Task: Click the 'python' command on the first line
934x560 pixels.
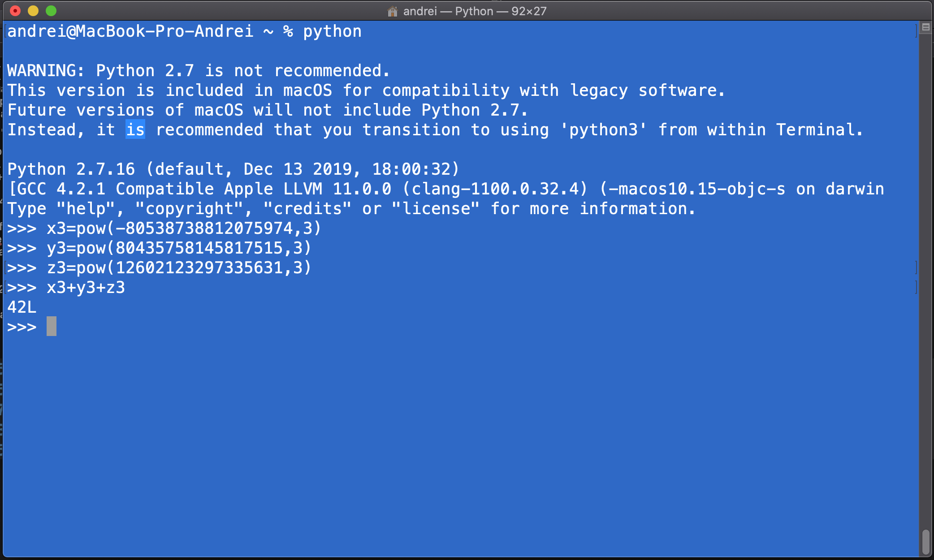Action: 332,31
